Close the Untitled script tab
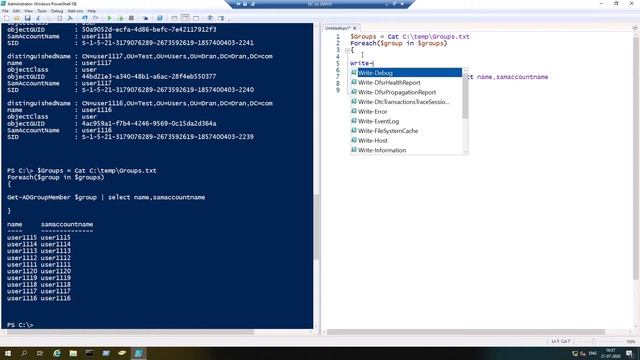Viewport: 640px width, 360px height. tap(355, 28)
